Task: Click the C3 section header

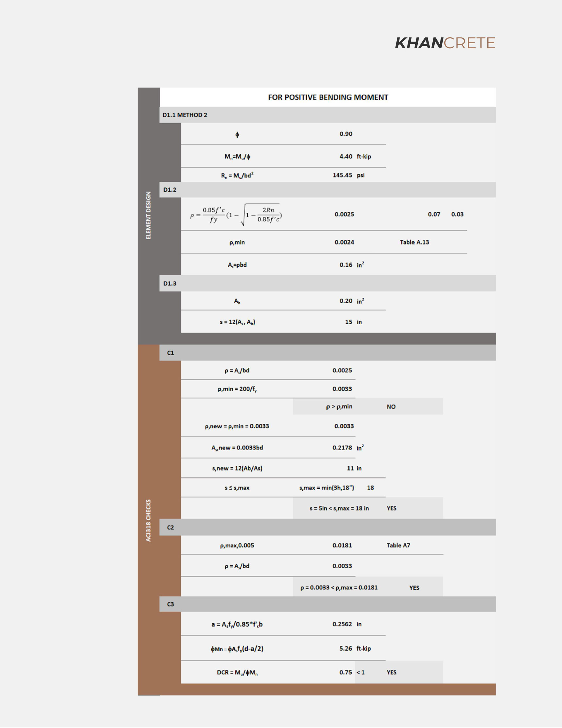Action: click(x=171, y=604)
